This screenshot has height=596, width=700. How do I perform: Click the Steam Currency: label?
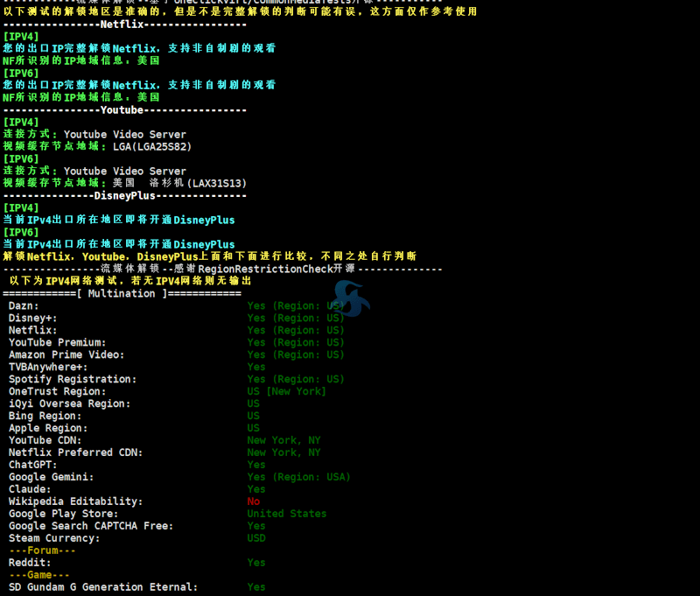coord(54,538)
